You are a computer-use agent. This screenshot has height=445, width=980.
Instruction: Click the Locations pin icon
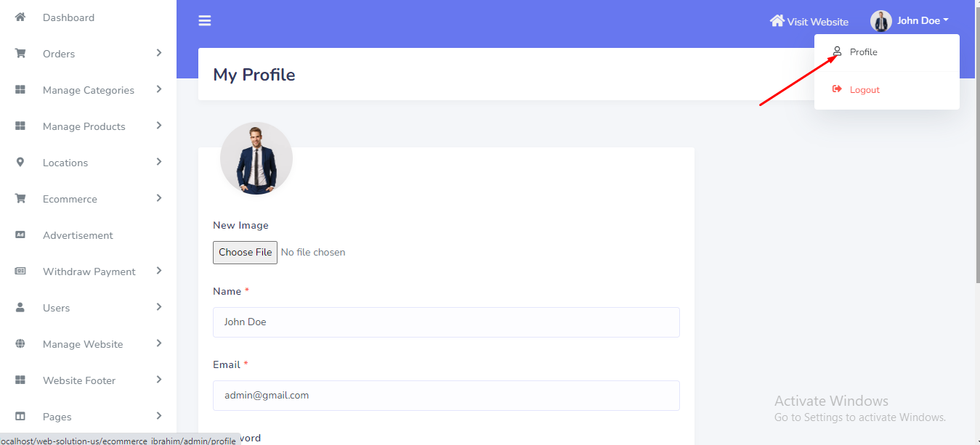point(20,162)
